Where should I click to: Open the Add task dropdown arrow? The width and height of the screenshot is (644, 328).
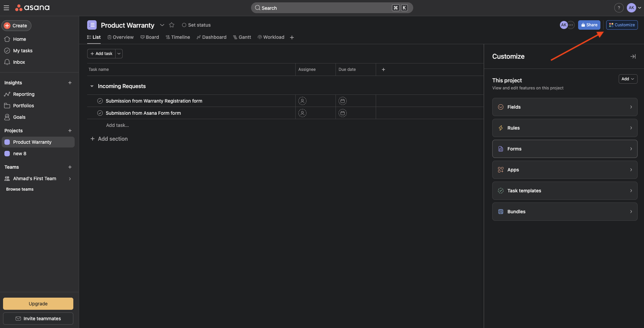pyautogui.click(x=119, y=53)
